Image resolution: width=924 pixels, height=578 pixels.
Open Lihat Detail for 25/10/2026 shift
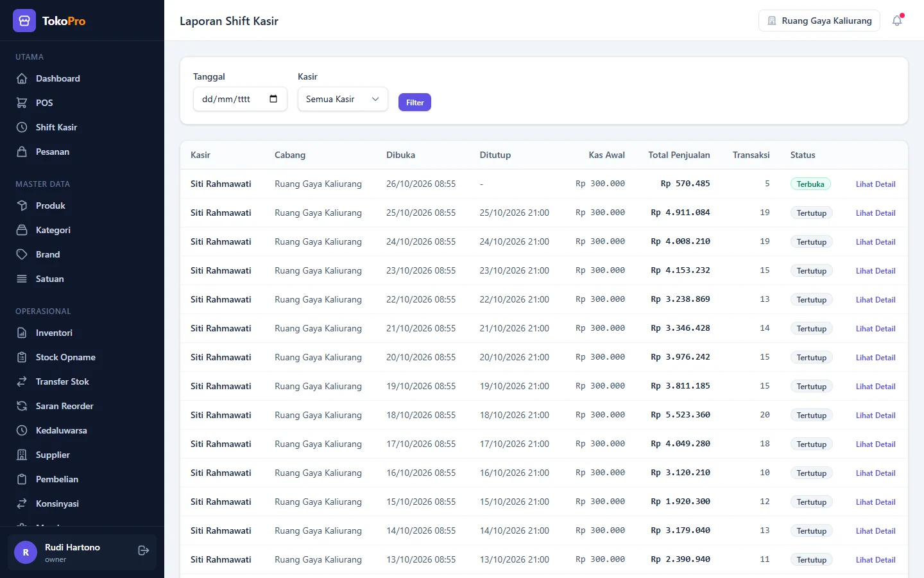coord(875,213)
